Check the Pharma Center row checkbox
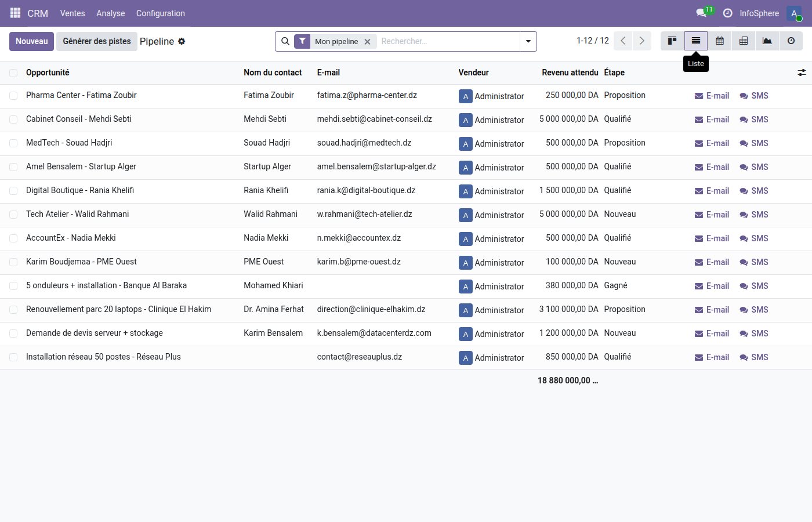 [13, 96]
